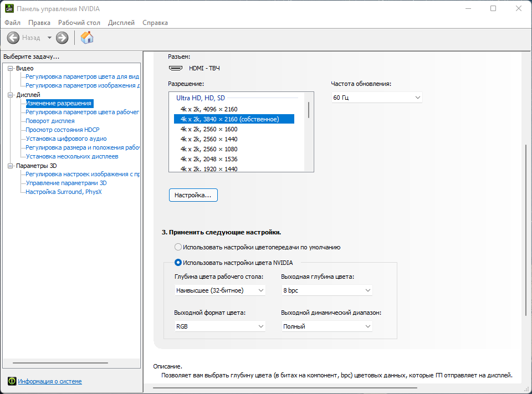Open output color depth 8 bpc dropdown
532x394 pixels.
click(327, 290)
